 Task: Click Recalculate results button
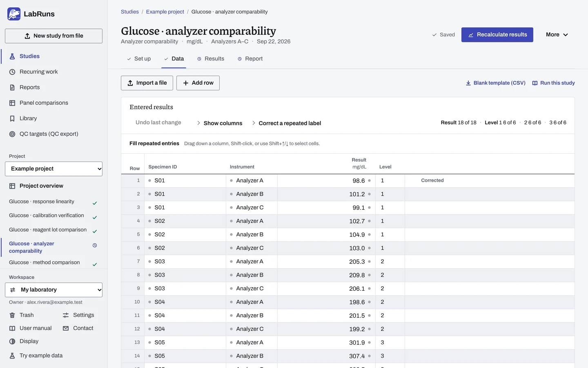point(497,35)
